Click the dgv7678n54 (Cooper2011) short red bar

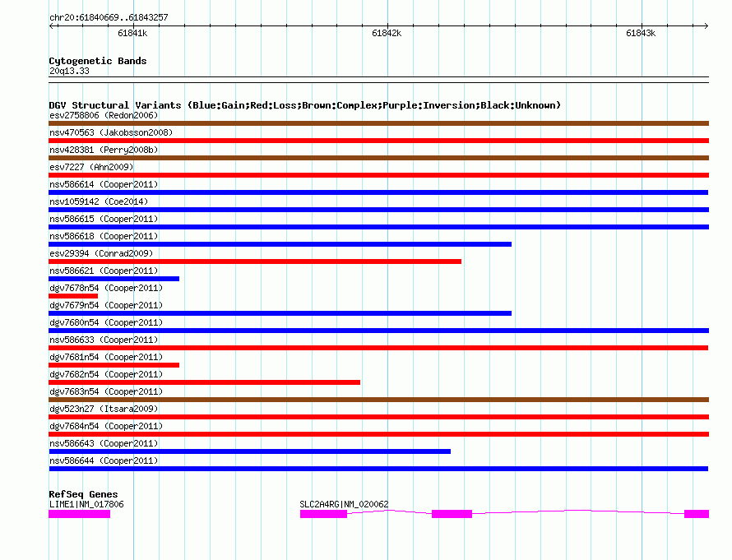click(73, 296)
